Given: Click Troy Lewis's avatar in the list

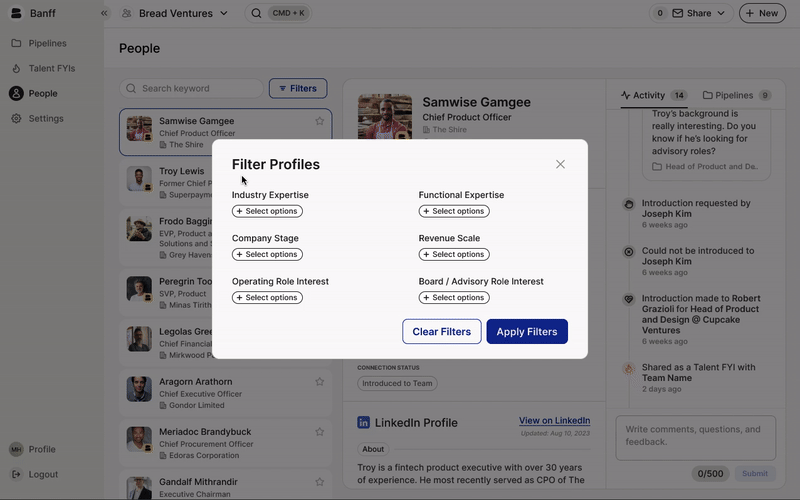Looking at the screenshot, I should click(139, 179).
